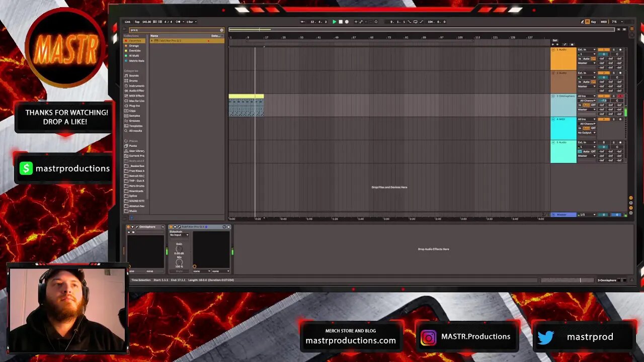Open the Clips category
This screenshot has width=644, height=362.
133,111
